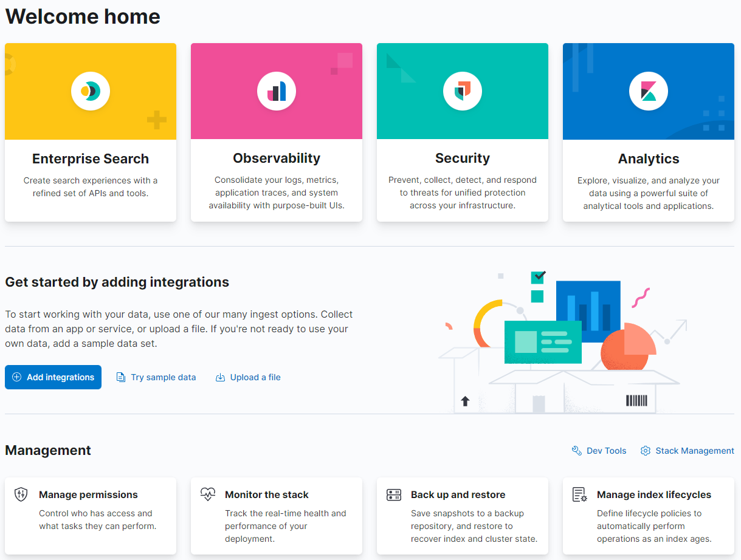The width and height of the screenshot is (741, 560).
Task: Click the Manage index lifecycles document icon
Action: [580, 494]
